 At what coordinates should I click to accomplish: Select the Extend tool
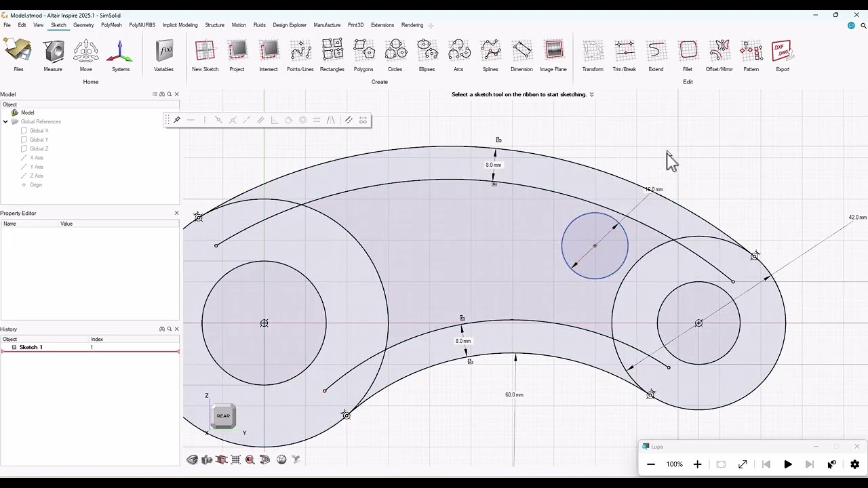point(656,51)
